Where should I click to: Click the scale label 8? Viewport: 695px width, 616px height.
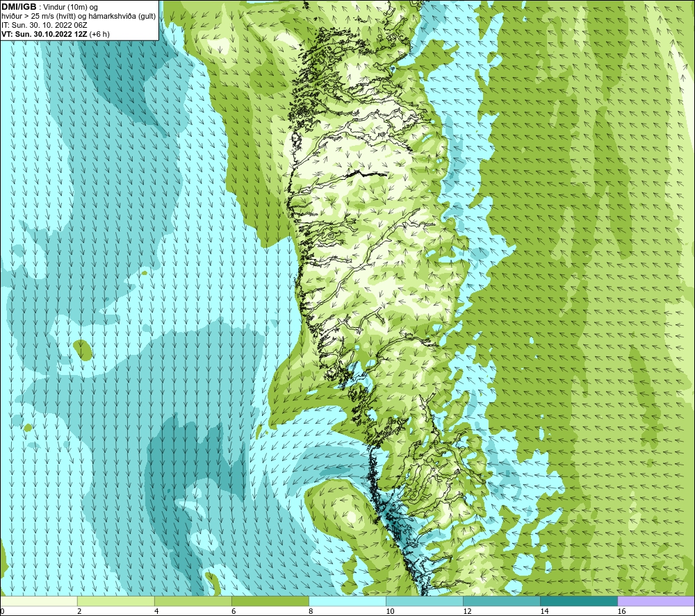coord(311,611)
